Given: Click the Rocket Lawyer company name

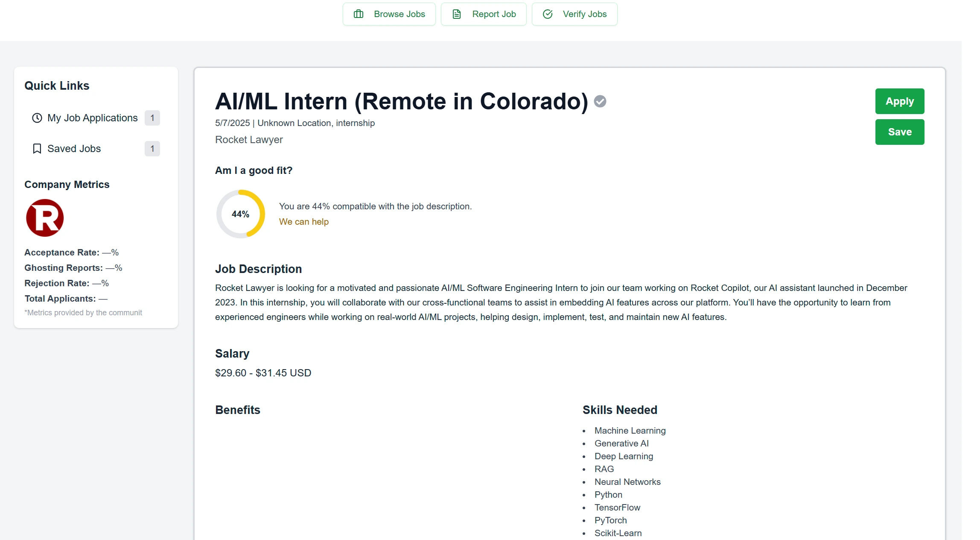Looking at the screenshot, I should (x=249, y=140).
